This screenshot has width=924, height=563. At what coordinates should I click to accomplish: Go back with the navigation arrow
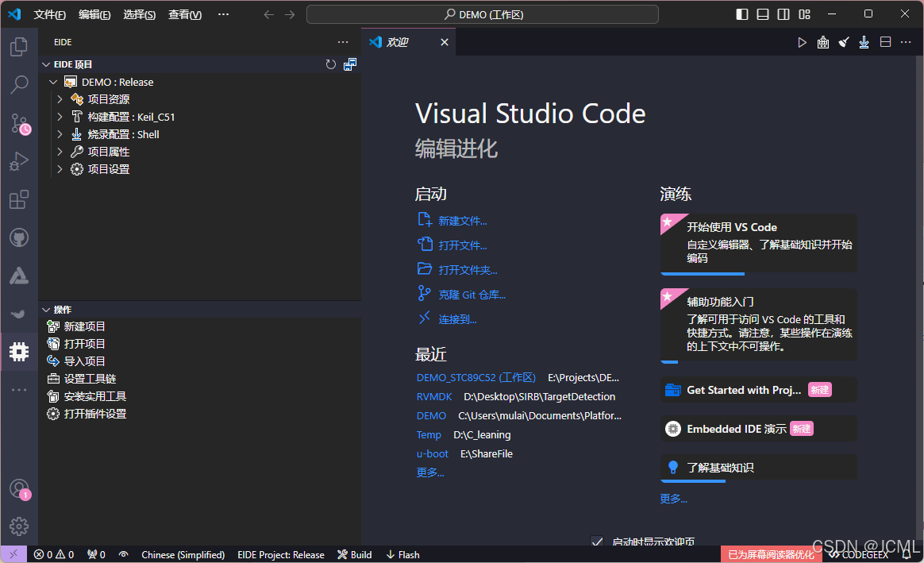[269, 14]
